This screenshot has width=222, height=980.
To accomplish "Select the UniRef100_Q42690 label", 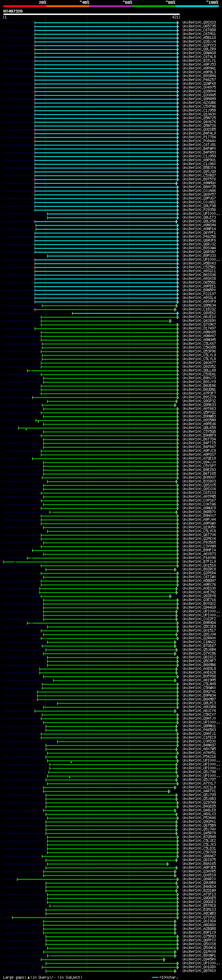I will (x=199, y=321).
